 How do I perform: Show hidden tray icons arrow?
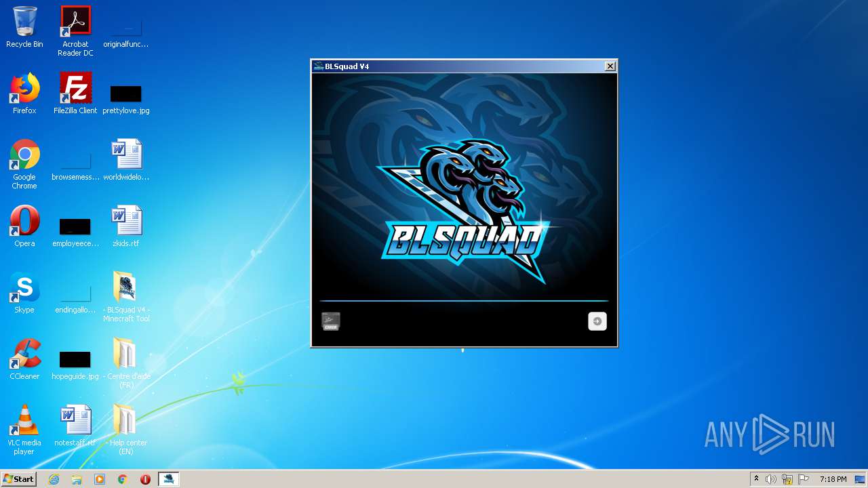[x=756, y=479]
